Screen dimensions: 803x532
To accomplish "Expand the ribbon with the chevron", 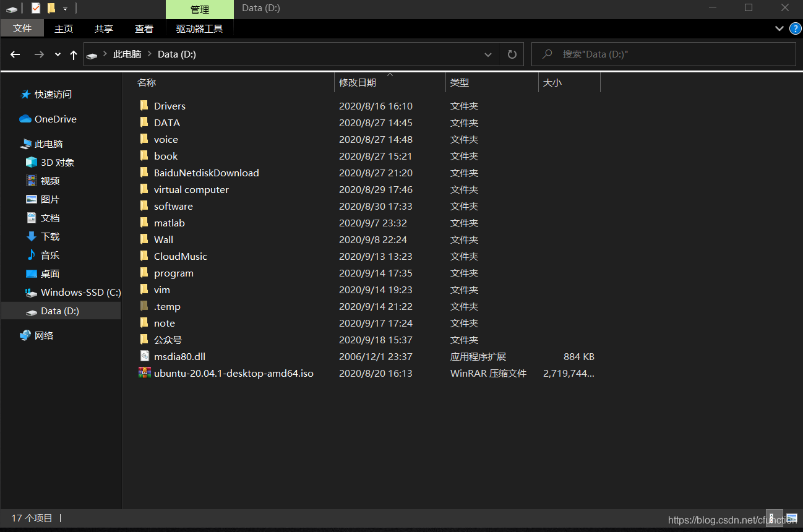I will pos(779,28).
